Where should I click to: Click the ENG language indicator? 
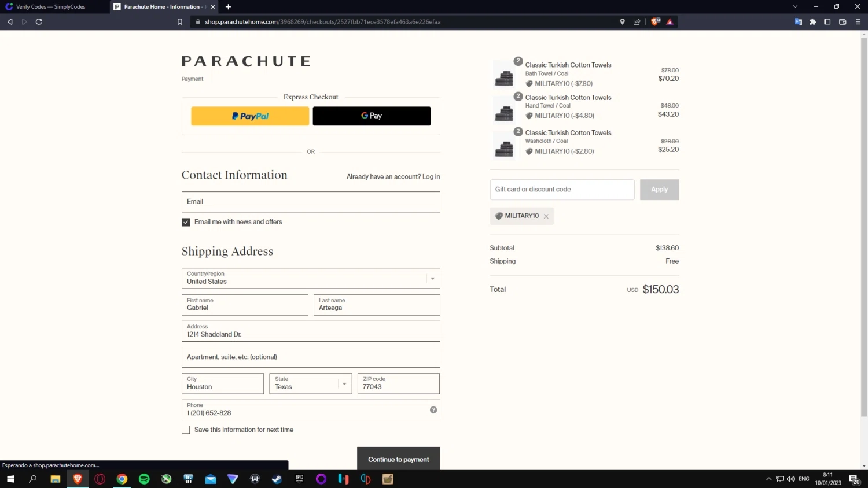point(804,479)
